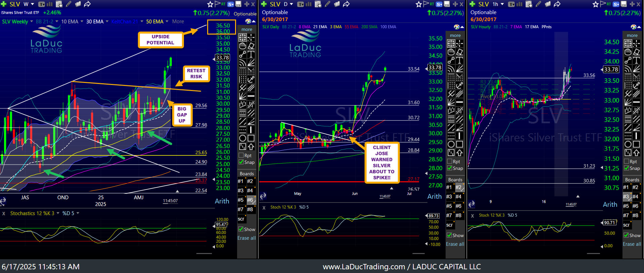This screenshot has height=273, width=644.
Task: Toggle Snap checkbox in weekly chart toolbar
Action: coord(241,162)
